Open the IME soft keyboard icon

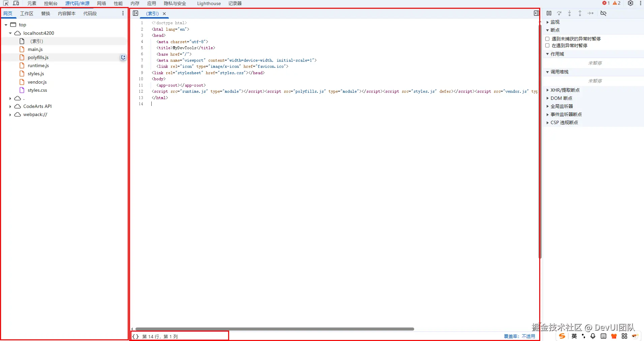pos(604,336)
